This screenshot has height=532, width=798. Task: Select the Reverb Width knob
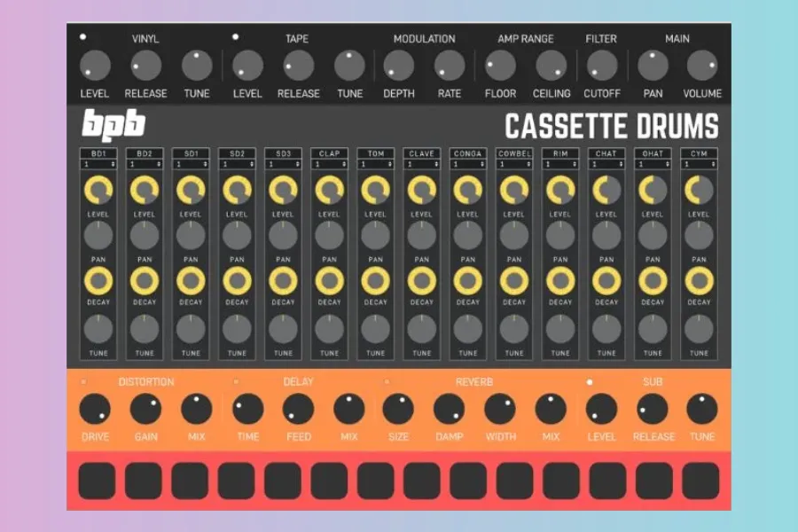click(500, 409)
